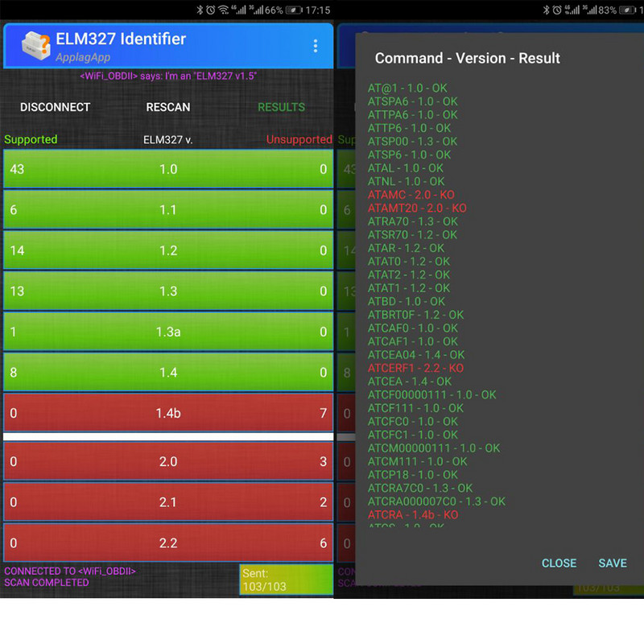Viewport: 644px width, 644px height.
Task: Click the red ATAMC - 2.0 - KO entry
Action: [411, 194]
